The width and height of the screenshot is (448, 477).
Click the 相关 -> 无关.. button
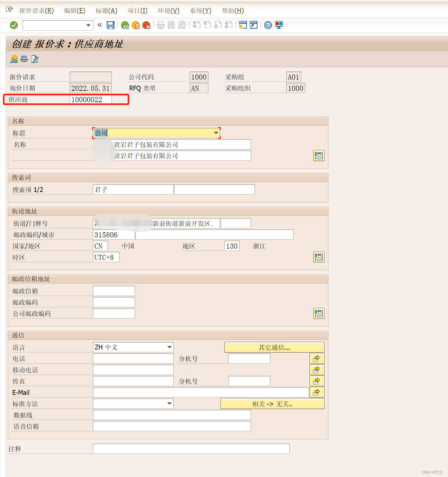pyautogui.click(x=272, y=404)
